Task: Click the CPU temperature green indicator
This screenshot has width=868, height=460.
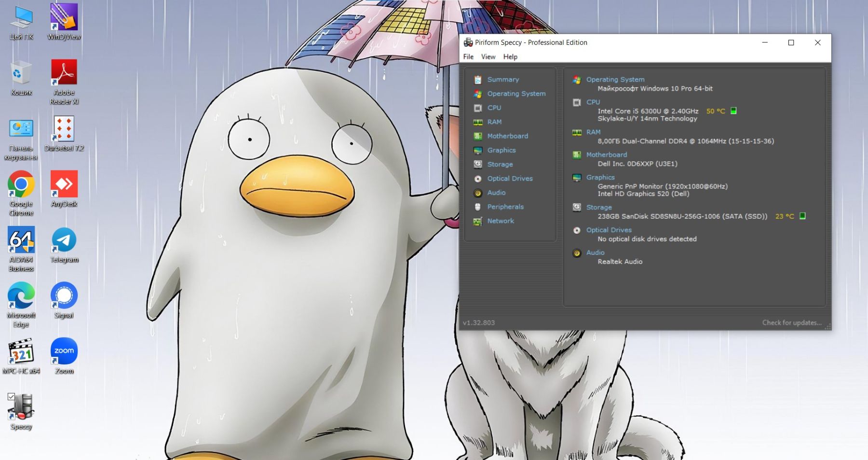Action: (x=733, y=111)
